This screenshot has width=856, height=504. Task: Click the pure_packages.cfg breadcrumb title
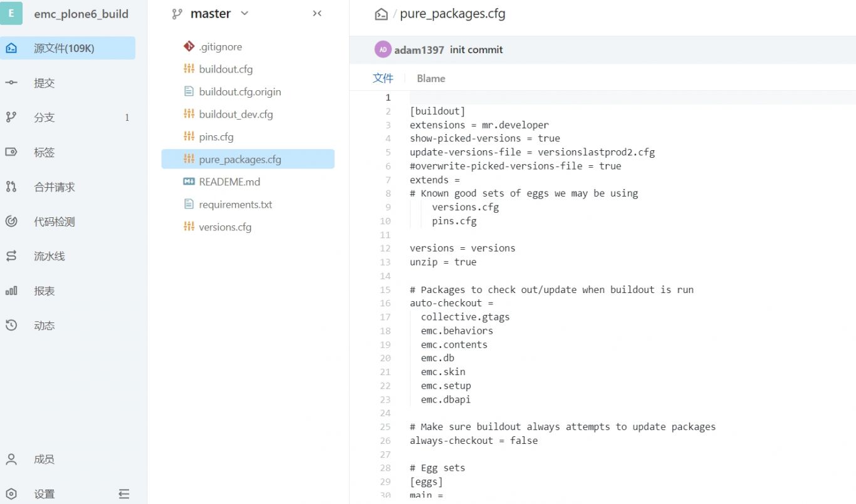[452, 14]
